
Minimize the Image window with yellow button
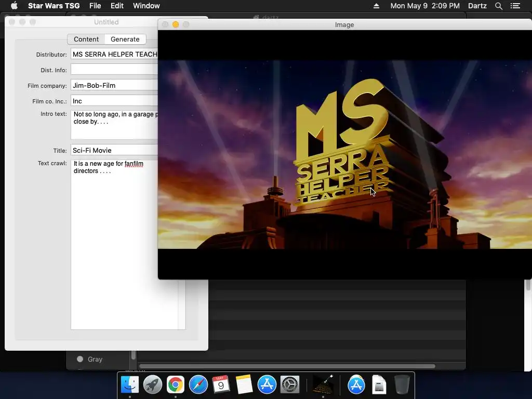(176, 24)
